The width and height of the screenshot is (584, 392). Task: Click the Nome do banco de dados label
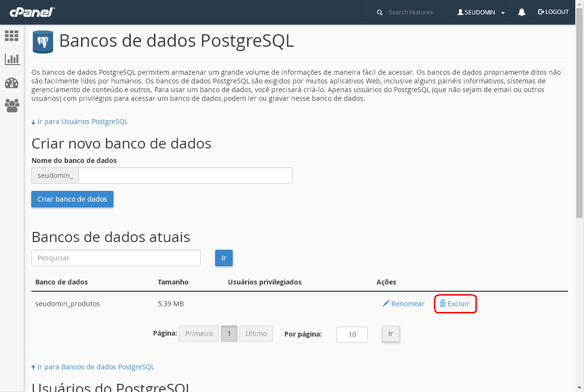tap(74, 161)
